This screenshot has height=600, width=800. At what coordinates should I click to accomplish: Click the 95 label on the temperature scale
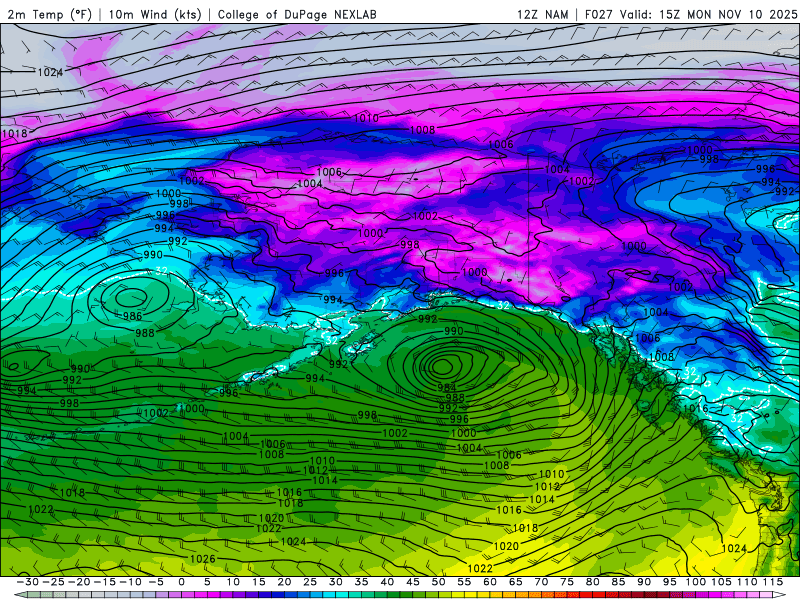pos(669,582)
